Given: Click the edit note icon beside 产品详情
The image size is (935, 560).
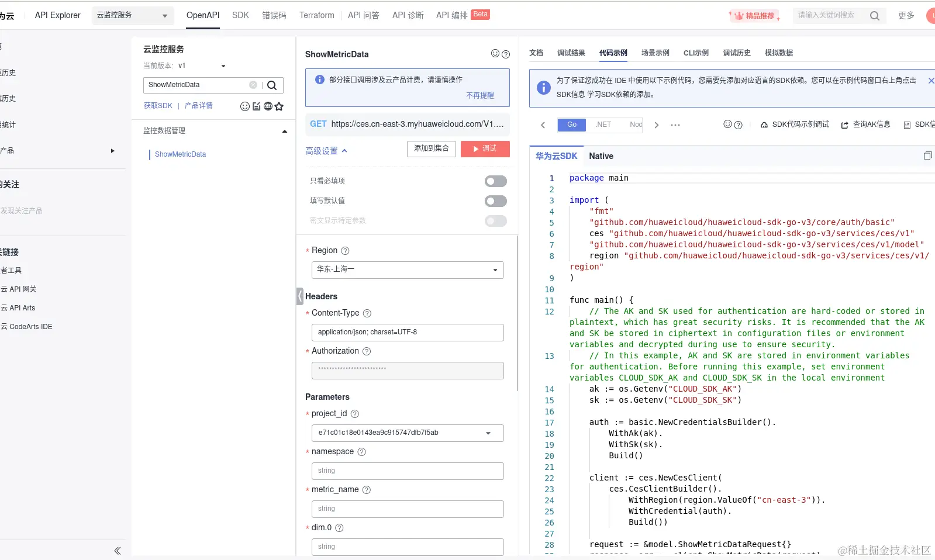Looking at the screenshot, I should pyautogui.click(x=257, y=106).
